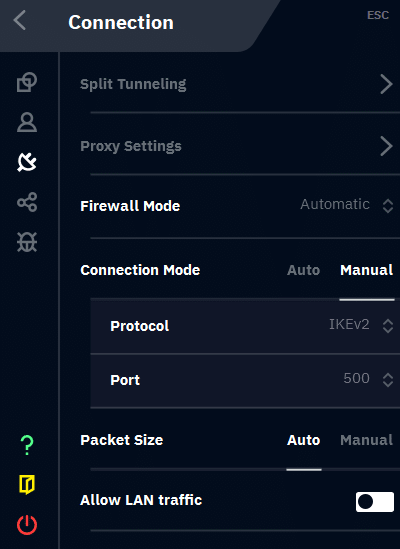Expand the Split Tunneling chevron
The width and height of the screenshot is (400, 549).
click(x=386, y=84)
